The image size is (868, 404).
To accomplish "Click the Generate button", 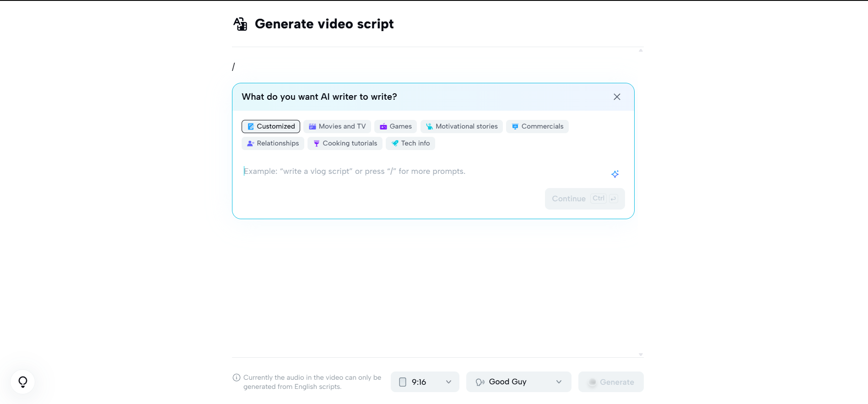I will pos(611,382).
